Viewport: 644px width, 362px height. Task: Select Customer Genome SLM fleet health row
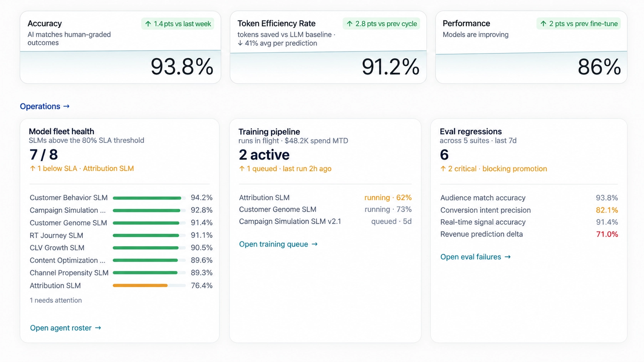pos(121,223)
